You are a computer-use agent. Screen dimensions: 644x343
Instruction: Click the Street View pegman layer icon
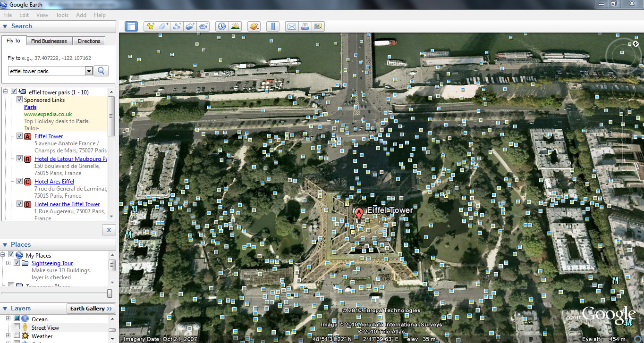click(x=25, y=327)
